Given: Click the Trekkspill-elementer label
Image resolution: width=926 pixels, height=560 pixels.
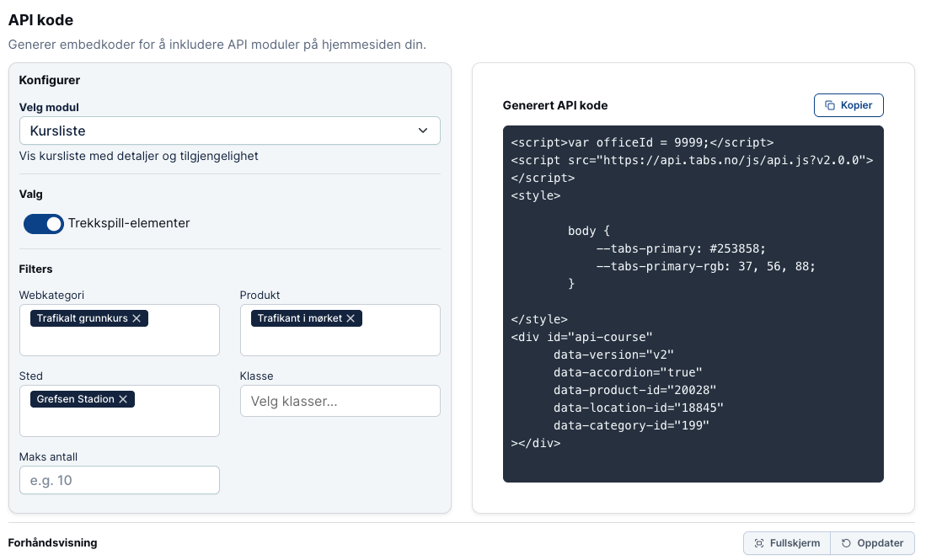Looking at the screenshot, I should 129,223.
